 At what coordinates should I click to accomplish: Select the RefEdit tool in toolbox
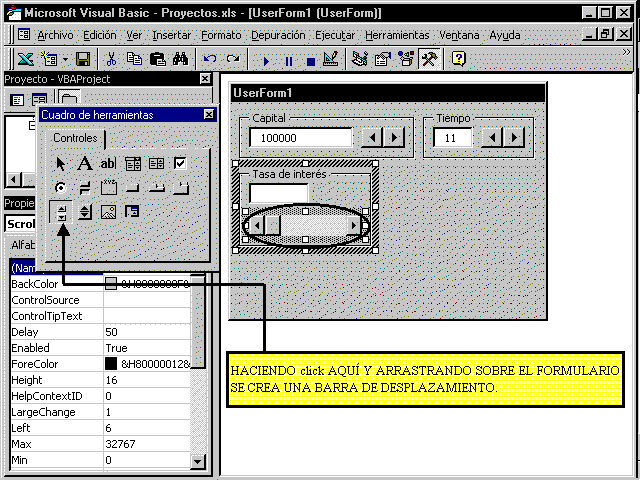click(132, 212)
